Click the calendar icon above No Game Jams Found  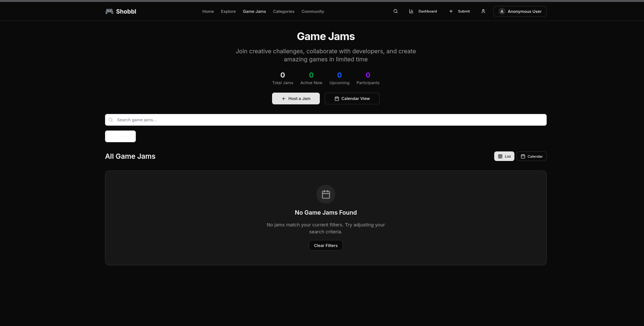[326, 194]
